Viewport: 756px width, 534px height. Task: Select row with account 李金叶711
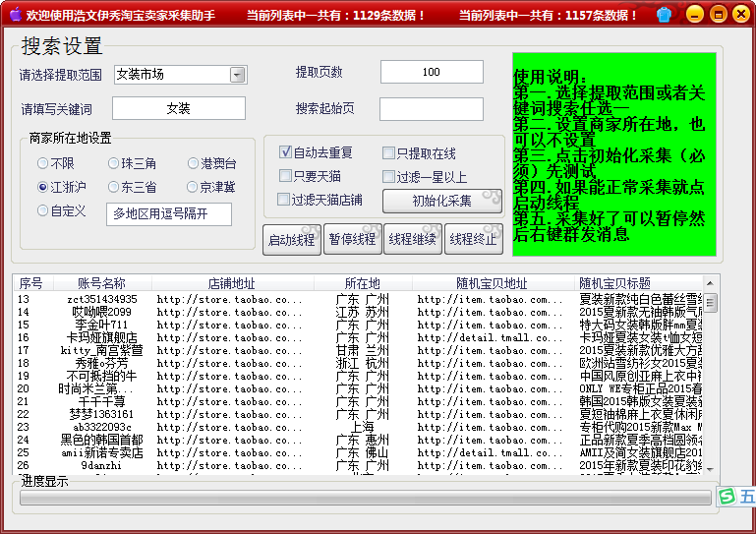click(359, 326)
